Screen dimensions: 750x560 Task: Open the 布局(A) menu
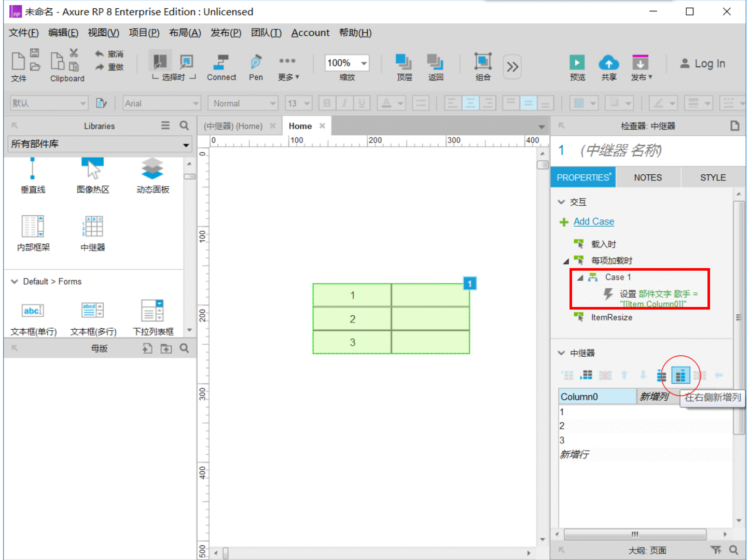[185, 33]
